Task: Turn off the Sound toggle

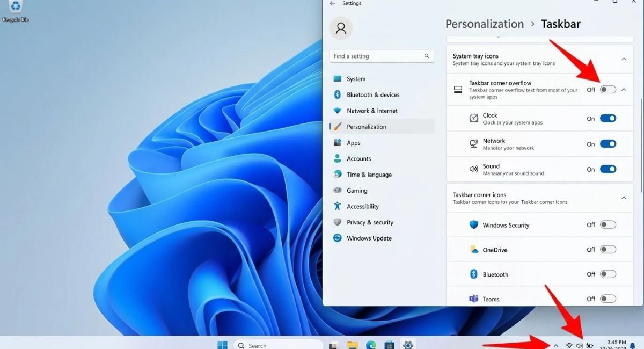Action: coord(608,169)
